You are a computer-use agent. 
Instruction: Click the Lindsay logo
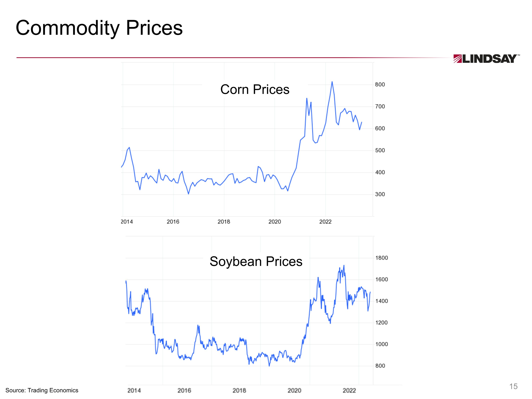point(486,59)
